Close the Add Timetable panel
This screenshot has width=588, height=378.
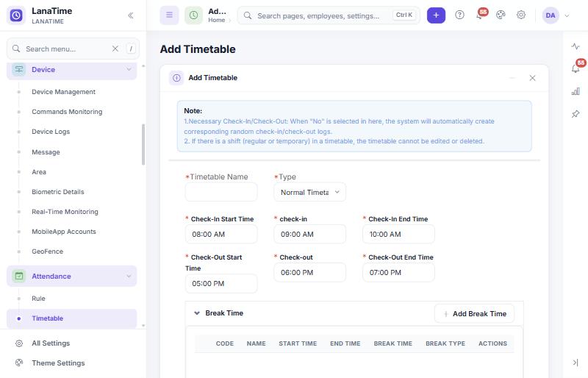[532, 78]
